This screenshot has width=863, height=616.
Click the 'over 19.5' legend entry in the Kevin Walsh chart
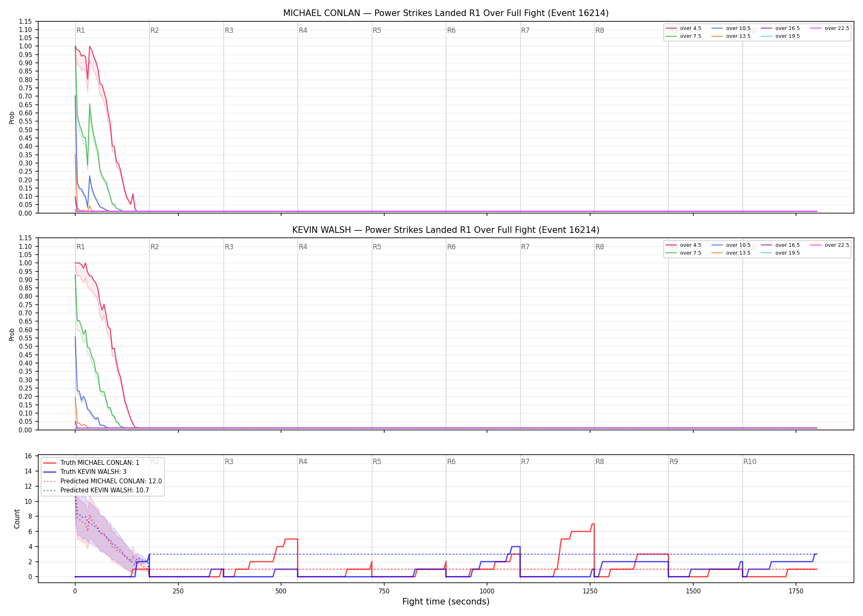pos(780,253)
